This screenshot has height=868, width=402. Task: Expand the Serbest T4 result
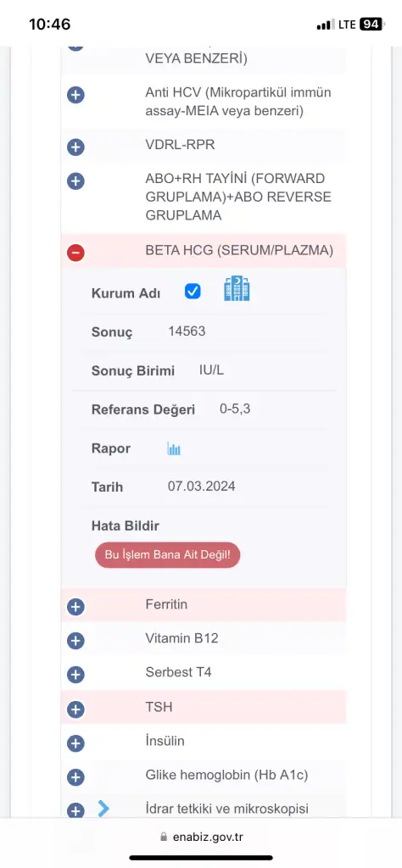(x=204, y=673)
